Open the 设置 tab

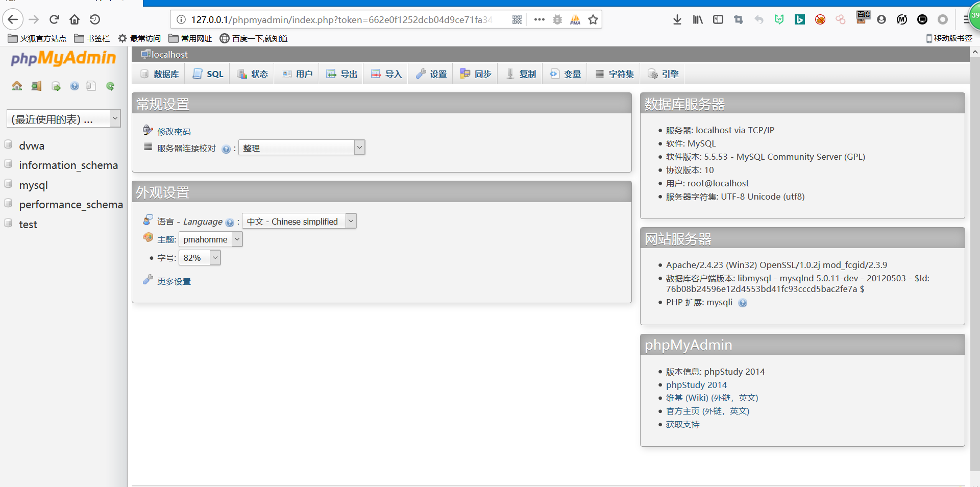(x=431, y=74)
